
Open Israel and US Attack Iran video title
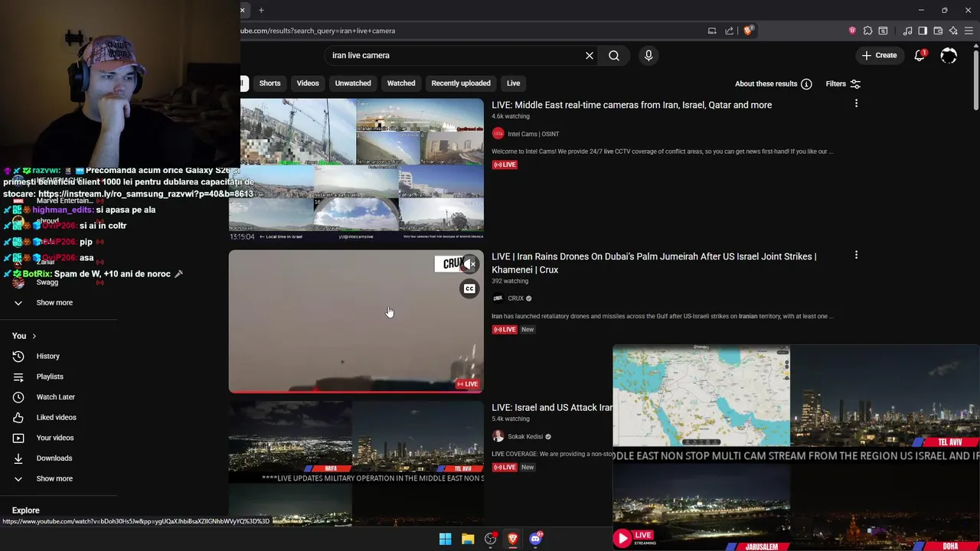[x=552, y=408]
